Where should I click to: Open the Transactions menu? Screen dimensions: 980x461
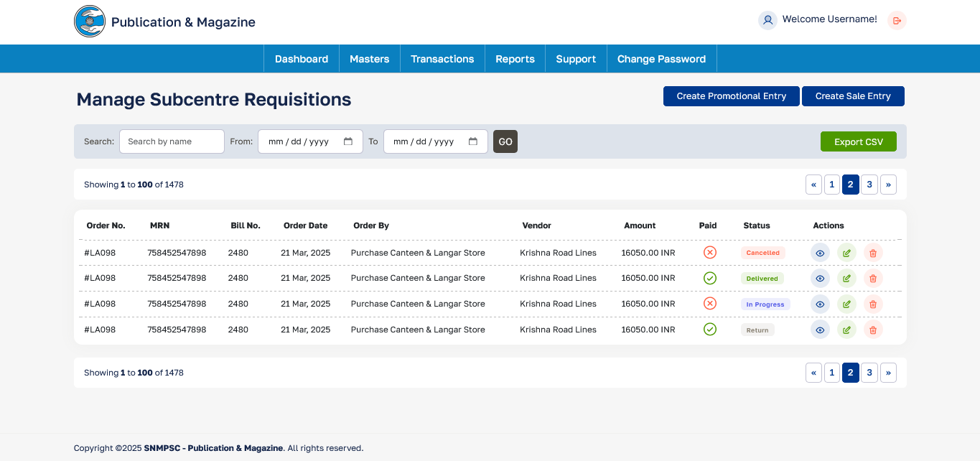point(442,59)
